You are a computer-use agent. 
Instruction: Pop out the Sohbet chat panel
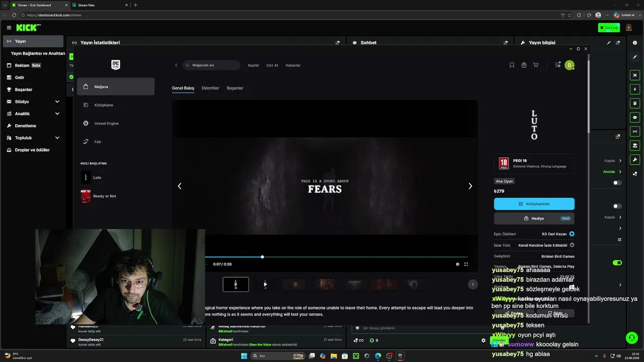coord(506,43)
